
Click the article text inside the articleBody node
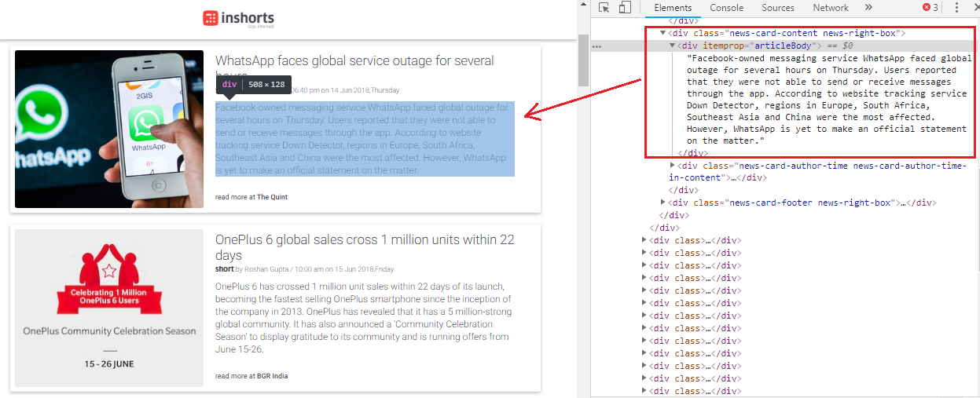[x=828, y=100]
